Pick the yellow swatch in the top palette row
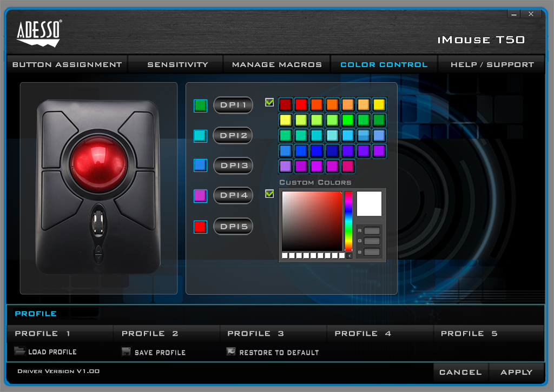554x392 pixels. click(379, 104)
